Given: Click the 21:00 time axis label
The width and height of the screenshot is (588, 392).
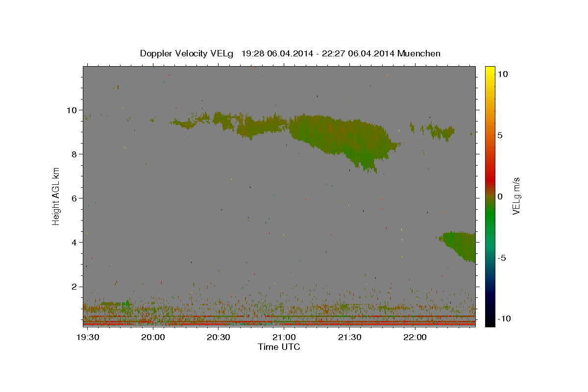Looking at the screenshot, I should tap(284, 338).
